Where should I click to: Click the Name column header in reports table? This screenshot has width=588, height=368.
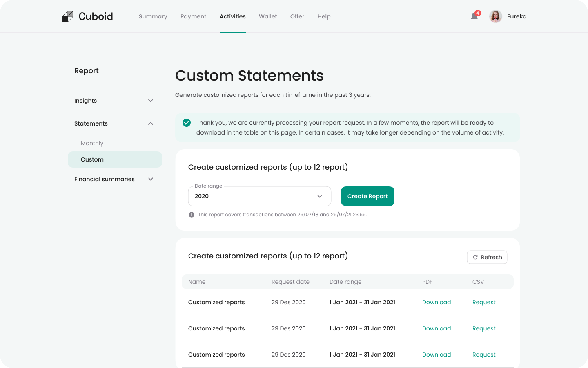[197, 282]
